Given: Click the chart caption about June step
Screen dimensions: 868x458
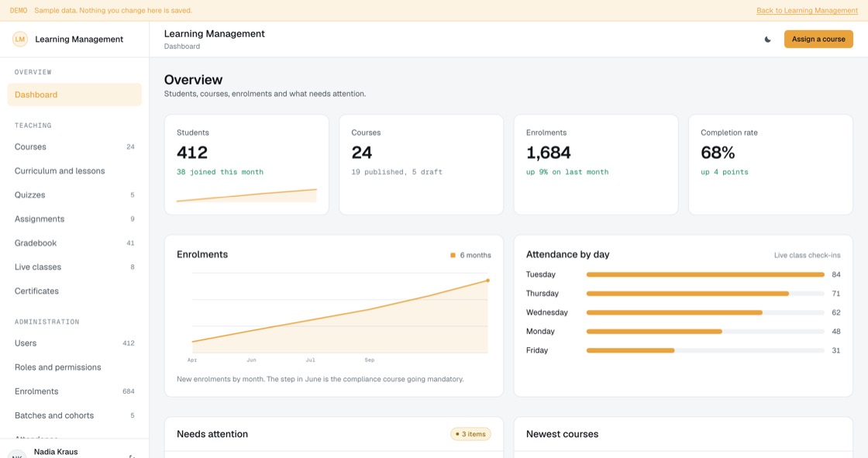Looking at the screenshot, I should (x=320, y=380).
